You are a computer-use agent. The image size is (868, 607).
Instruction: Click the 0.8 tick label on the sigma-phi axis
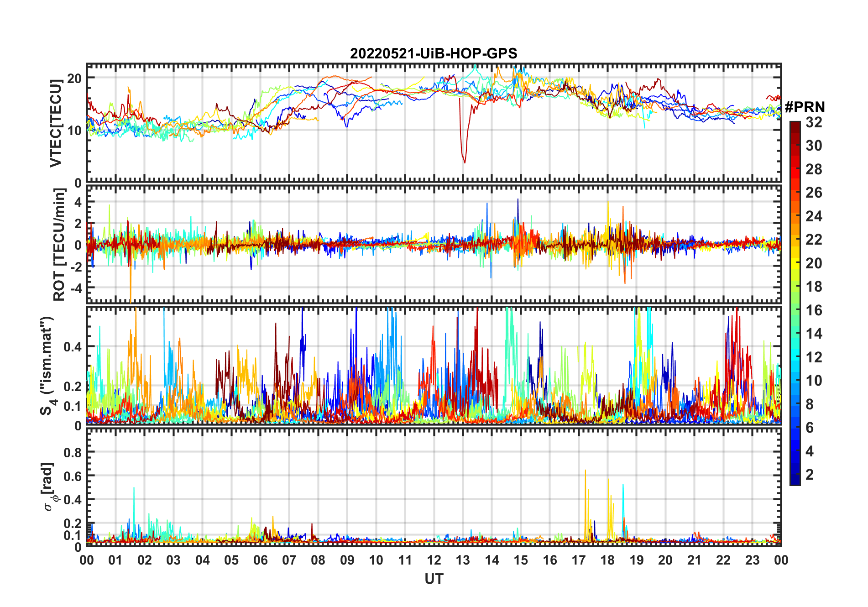(x=73, y=452)
